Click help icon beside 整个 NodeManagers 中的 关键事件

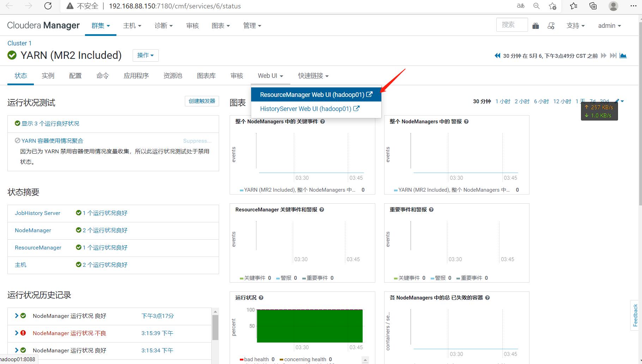[322, 122]
